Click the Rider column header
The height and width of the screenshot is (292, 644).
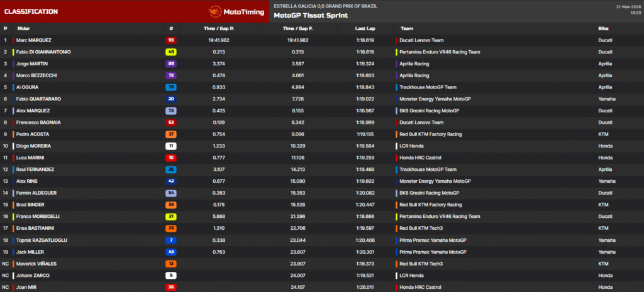tap(24, 28)
